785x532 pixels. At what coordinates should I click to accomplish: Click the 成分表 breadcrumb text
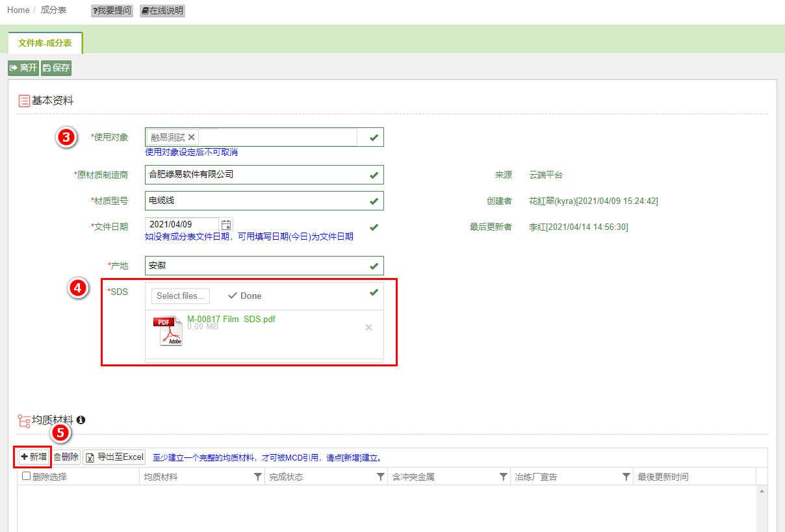(x=53, y=10)
